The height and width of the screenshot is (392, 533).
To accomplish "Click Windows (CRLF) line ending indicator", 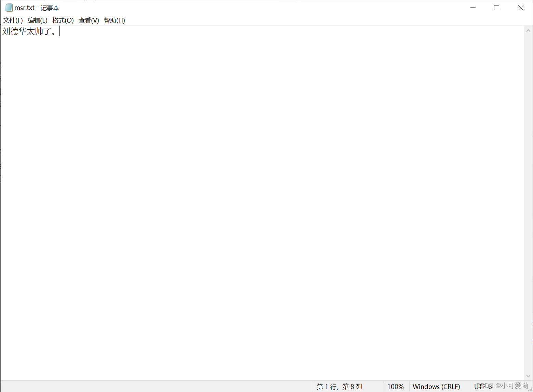I will click(x=436, y=387).
